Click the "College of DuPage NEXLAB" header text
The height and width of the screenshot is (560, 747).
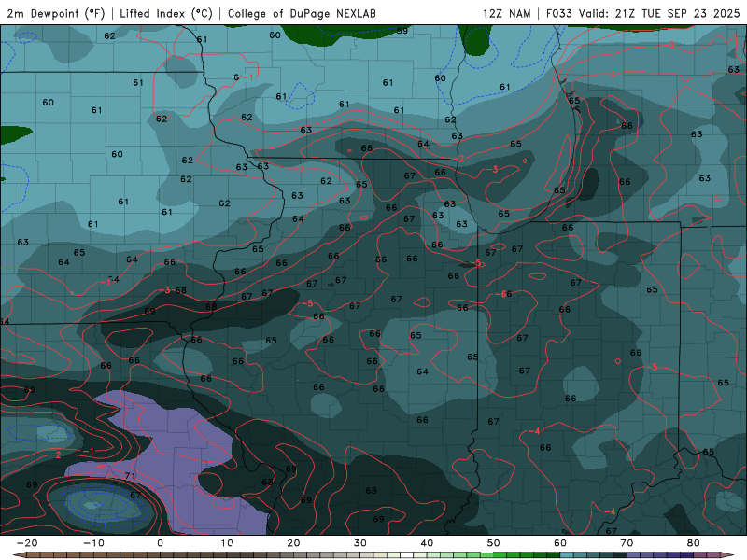click(302, 13)
